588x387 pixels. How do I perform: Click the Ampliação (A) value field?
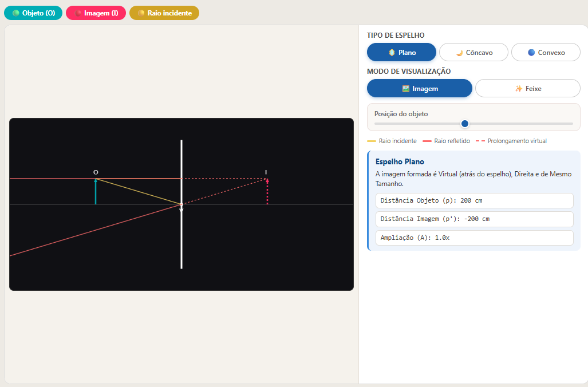pos(475,238)
